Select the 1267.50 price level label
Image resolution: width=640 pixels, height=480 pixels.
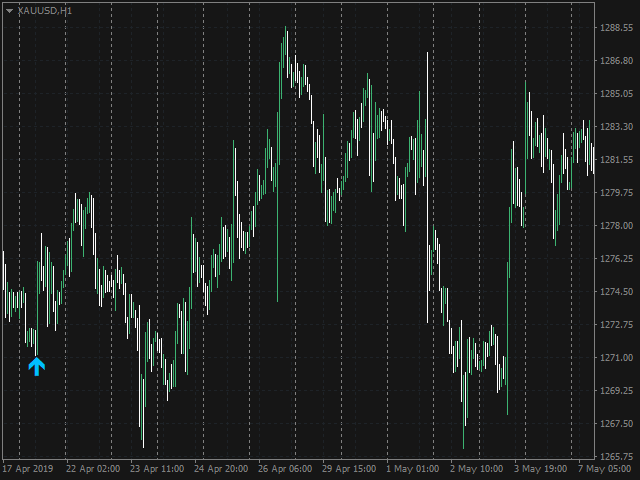617,424
